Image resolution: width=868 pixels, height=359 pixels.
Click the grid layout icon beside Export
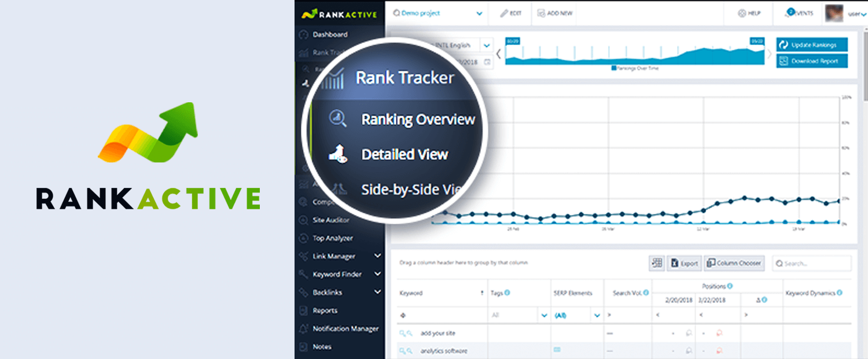coord(656,263)
